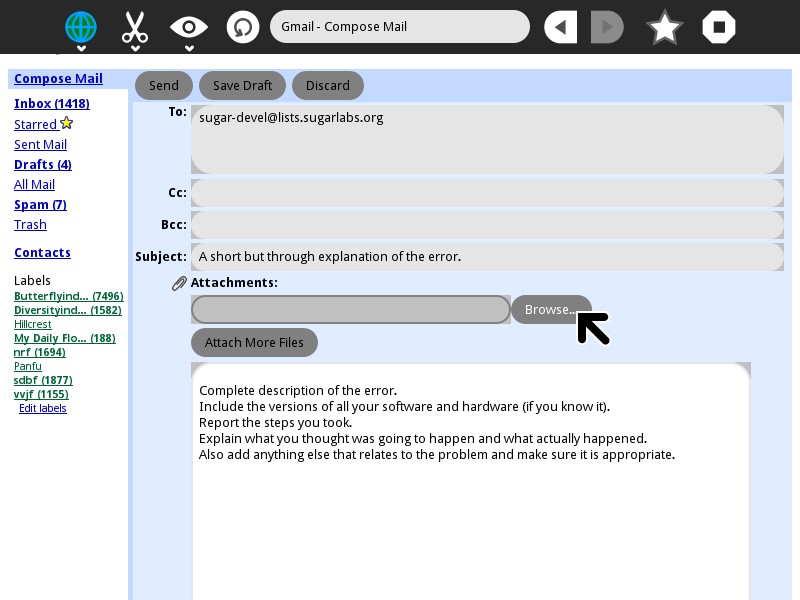Click Attach More Files button
This screenshot has height=600, width=800.
point(254,343)
